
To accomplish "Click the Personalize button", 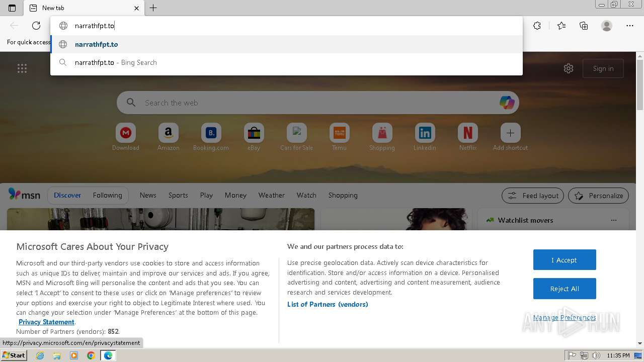I will tap(599, 196).
